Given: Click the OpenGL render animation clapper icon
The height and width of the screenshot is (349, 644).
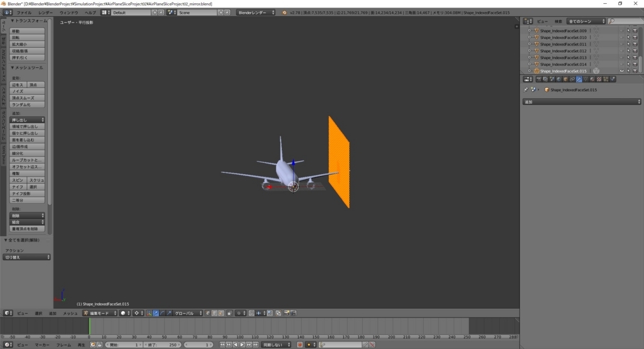Looking at the screenshot, I should coord(294,313).
